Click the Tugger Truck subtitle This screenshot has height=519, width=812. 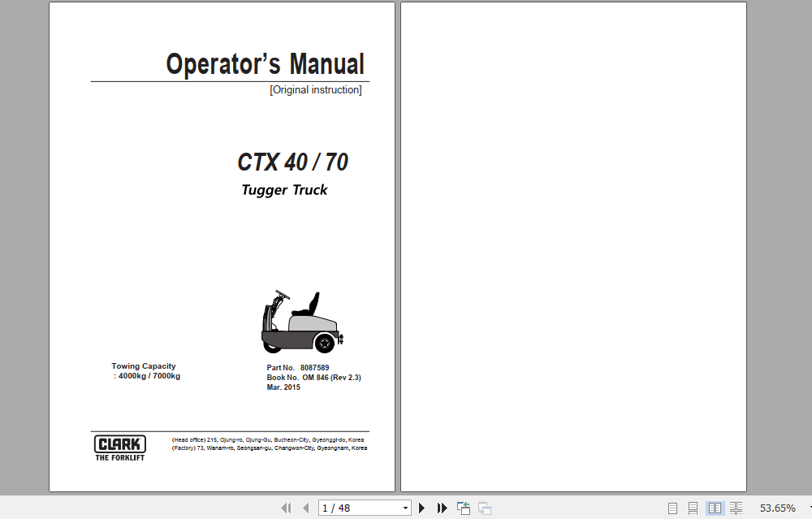coord(284,190)
